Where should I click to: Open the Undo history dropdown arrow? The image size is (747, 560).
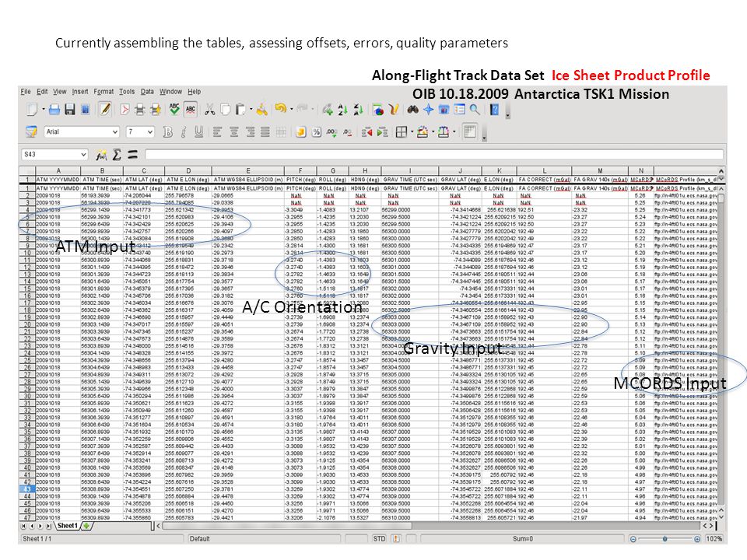(291, 109)
